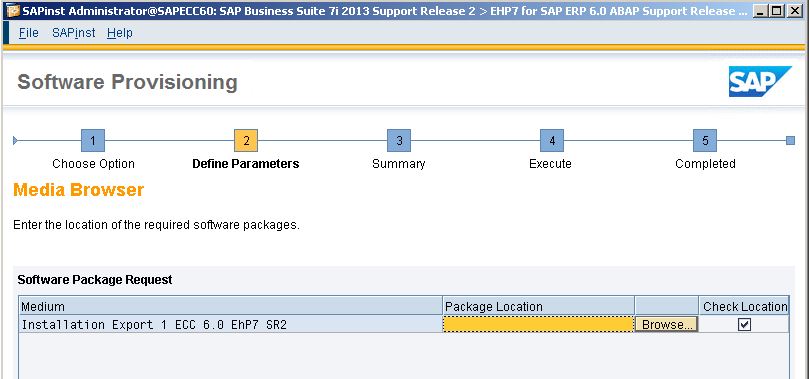Select step 2 Define Parameters marker
Image resolution: width=809 pixels, height=379 pixels.
tap(246, 140)
